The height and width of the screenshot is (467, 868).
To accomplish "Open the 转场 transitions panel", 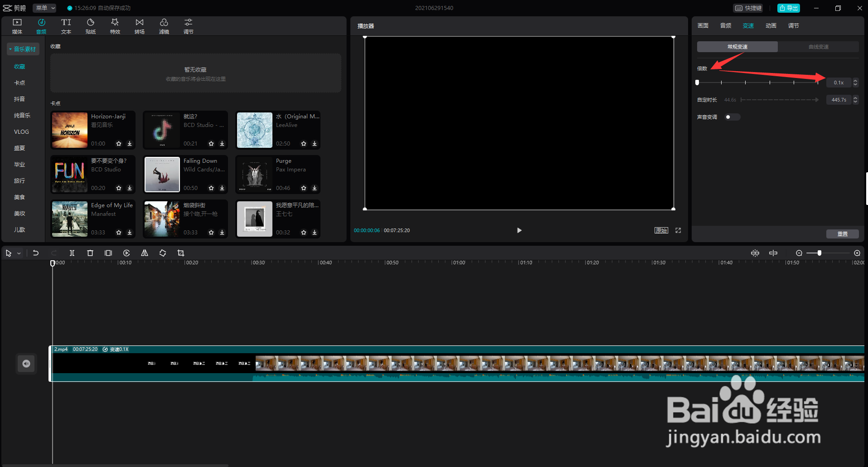I will (x=140, y=26).
